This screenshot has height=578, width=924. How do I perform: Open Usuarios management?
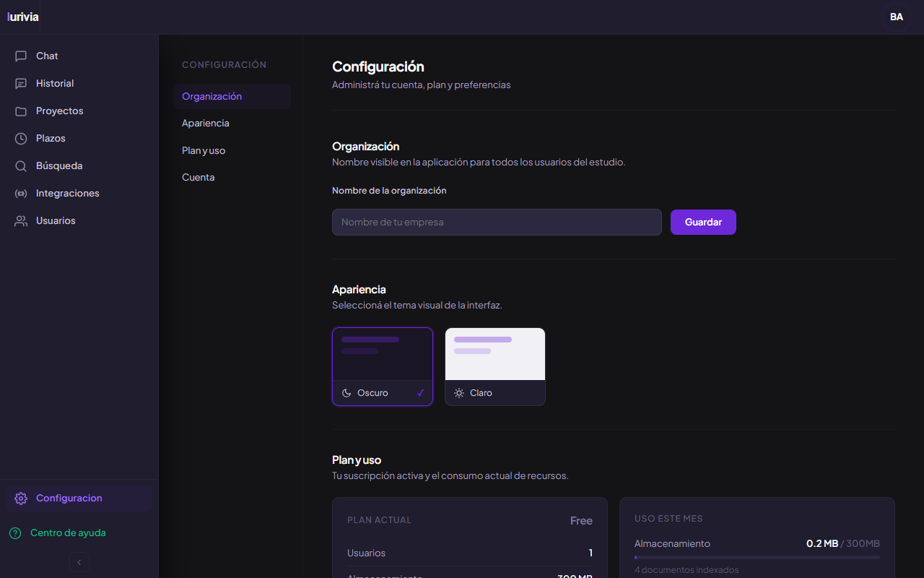[79, 221]
